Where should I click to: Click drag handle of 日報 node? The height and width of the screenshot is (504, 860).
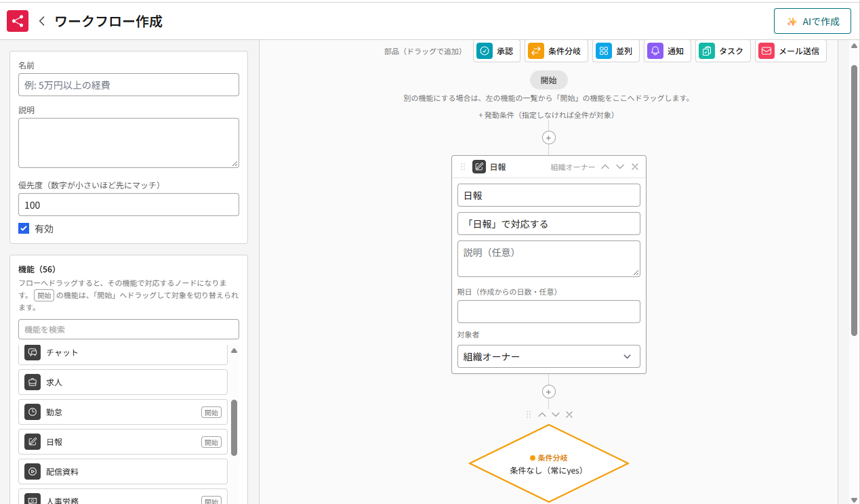pos(463,167)
